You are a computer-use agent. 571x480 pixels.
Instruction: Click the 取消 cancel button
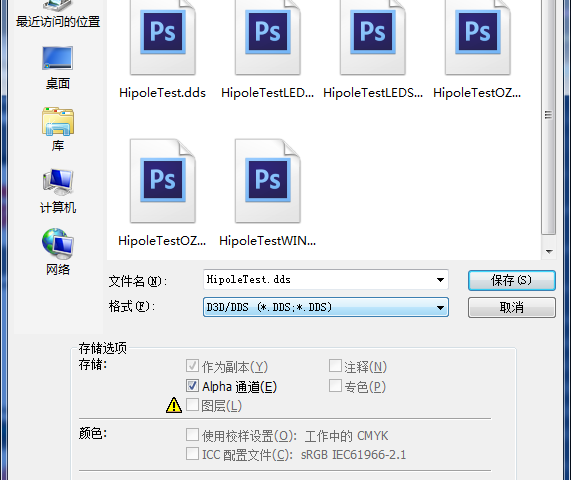point(512,307)
